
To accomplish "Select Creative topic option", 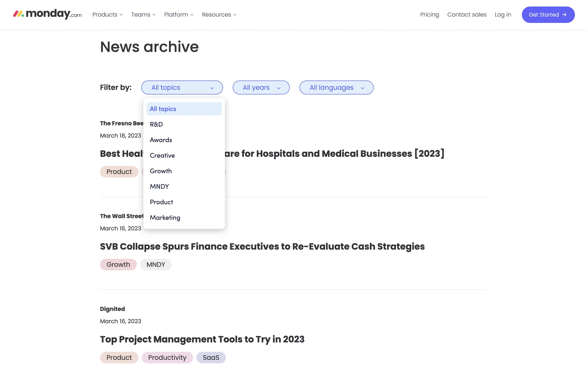I will 162,155.
